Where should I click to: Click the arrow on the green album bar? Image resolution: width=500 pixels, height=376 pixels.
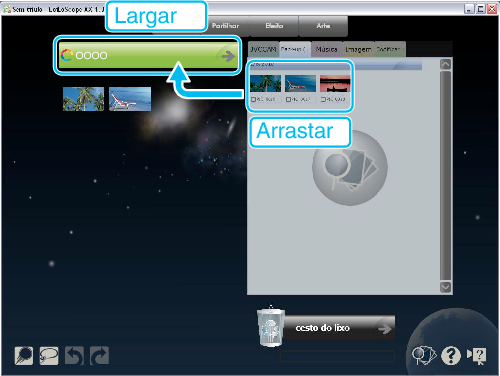click(228, 56)
